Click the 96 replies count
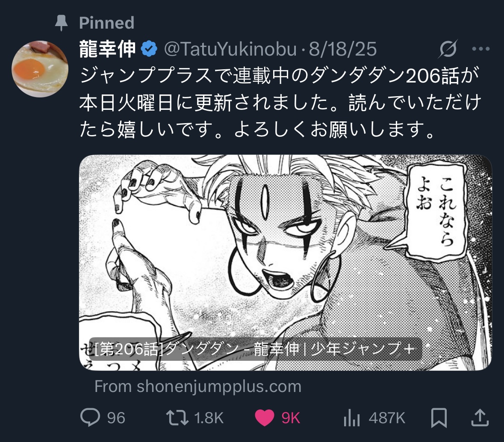The height and width of the screenshot is (442, 504). 116,418
